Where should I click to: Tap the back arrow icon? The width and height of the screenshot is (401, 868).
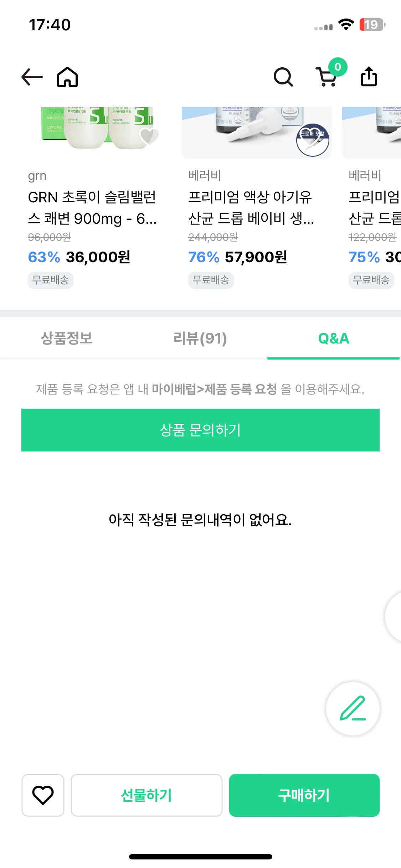pos(32,77)
